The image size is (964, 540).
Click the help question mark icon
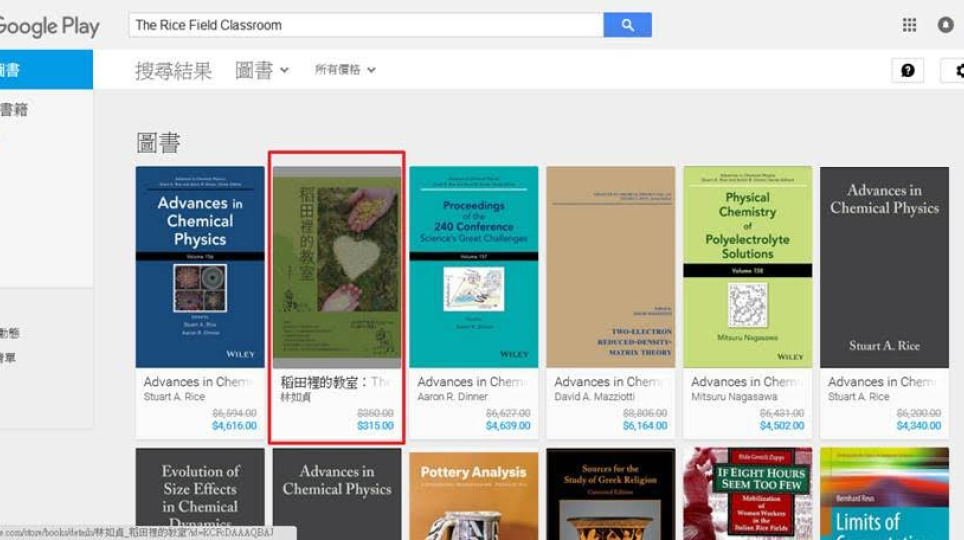coord(907,70)
